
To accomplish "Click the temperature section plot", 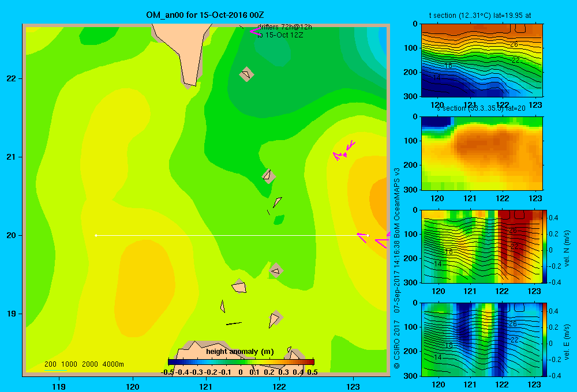I will [482, 61].
